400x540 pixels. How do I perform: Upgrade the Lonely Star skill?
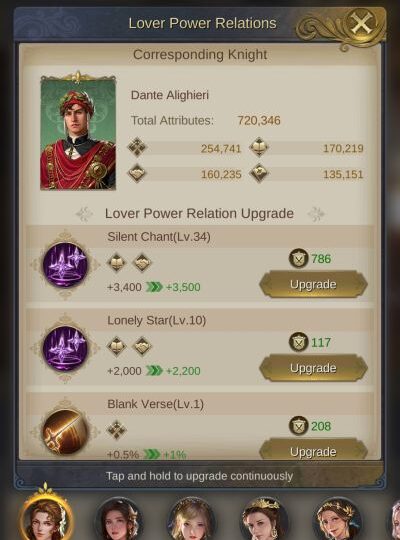313,368
